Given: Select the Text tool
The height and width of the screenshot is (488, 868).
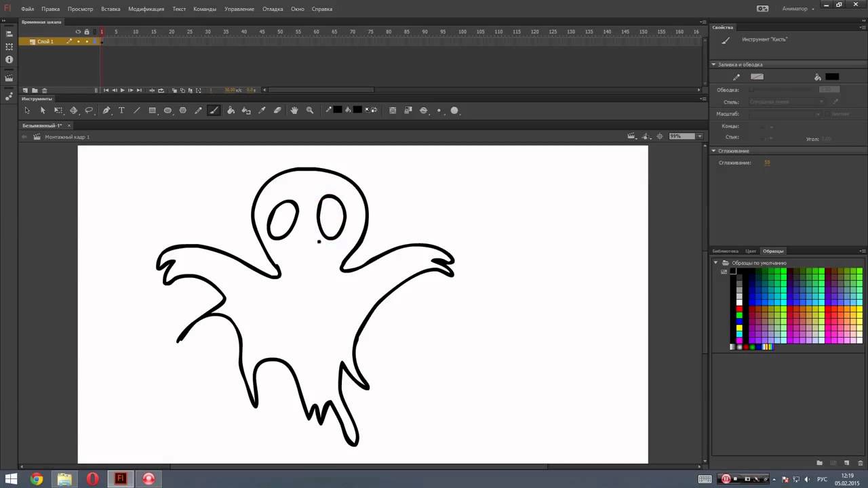Looking at the screenshot, I should (121, 110).
